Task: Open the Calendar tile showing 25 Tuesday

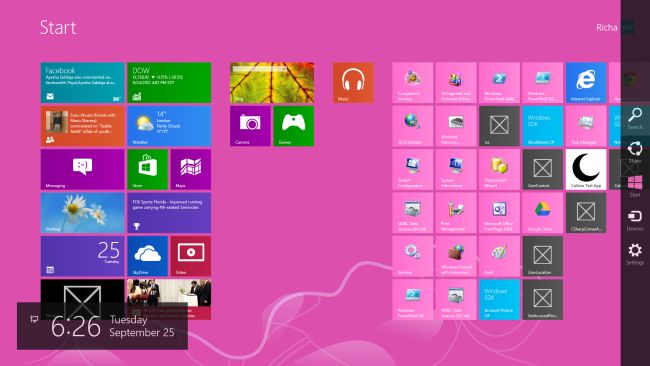Action: (82, 256)
